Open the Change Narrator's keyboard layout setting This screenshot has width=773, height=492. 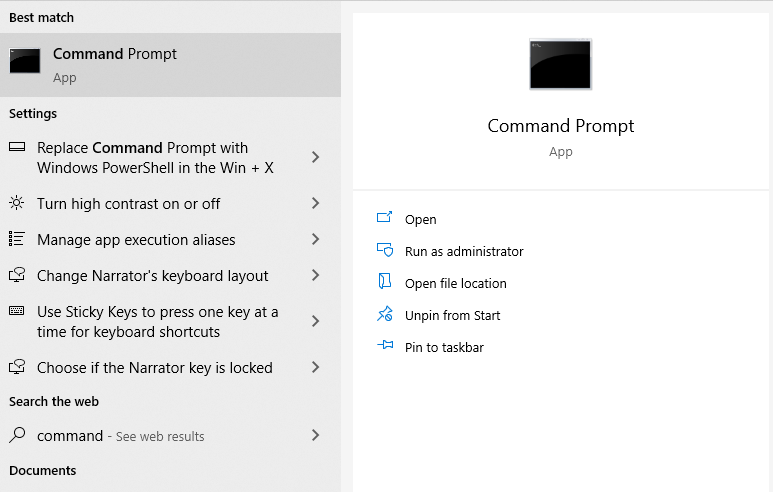pos(152,276)
